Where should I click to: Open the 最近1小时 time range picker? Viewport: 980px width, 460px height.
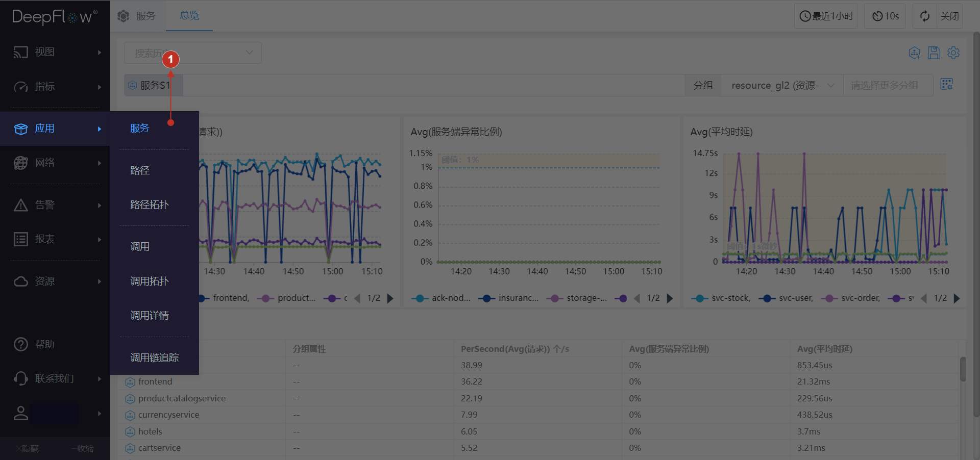pyautogui.click(x=825, y=16)
